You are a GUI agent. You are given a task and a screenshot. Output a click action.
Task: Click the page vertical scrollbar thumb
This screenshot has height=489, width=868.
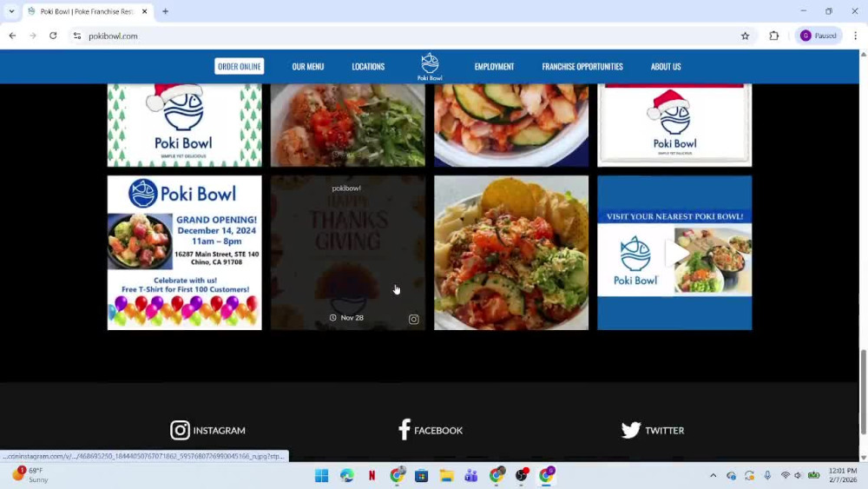[863, 392]
